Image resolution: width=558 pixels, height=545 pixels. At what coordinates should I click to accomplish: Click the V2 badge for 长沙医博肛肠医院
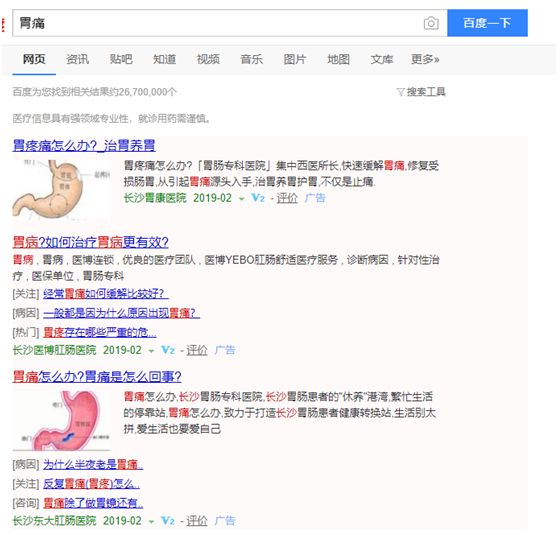pos(168,350)
